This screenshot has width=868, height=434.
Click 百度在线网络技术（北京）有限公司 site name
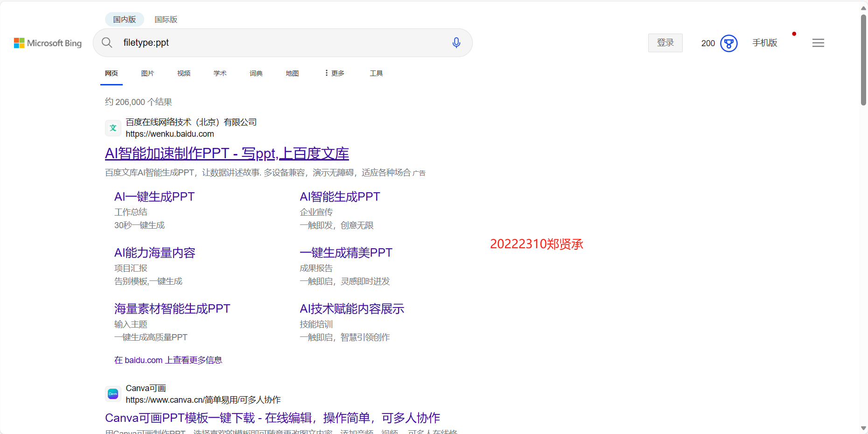[191, 122]
